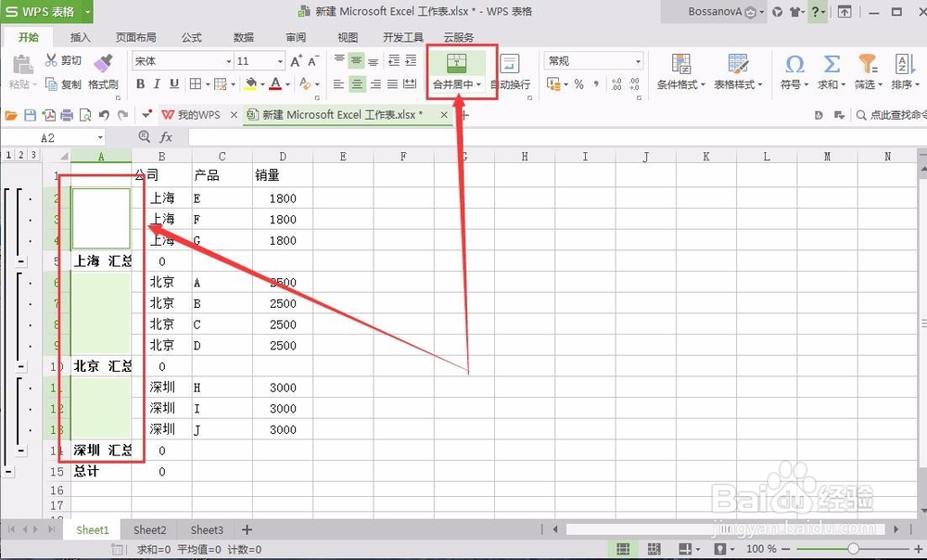The width and height of the screenshot is (927, 560).
Task: Click the decrease indent icon
Action: coord(394,60)
